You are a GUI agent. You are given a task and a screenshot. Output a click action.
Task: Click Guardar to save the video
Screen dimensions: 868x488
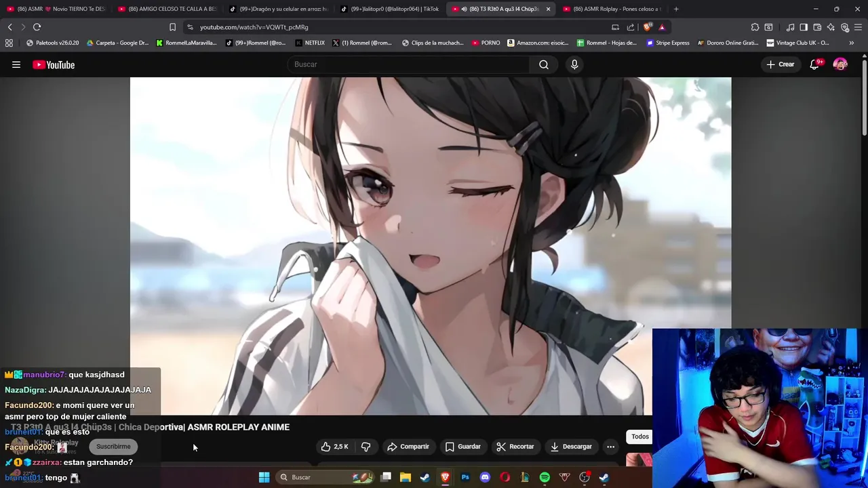(463, 447)
